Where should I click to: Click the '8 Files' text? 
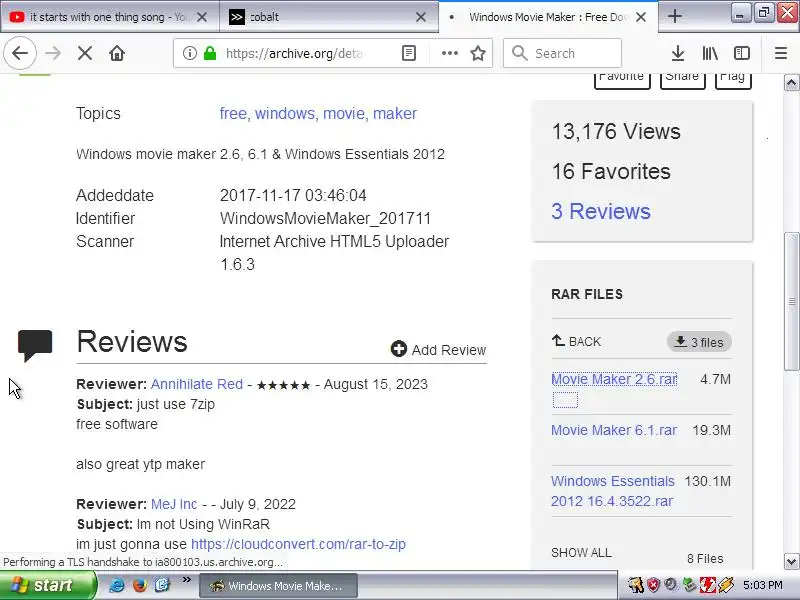click(705, 559)
